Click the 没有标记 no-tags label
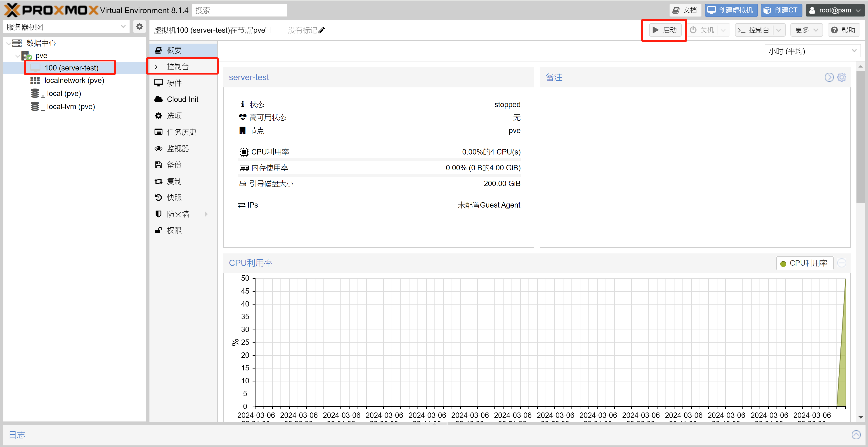 tap(302, 30)
